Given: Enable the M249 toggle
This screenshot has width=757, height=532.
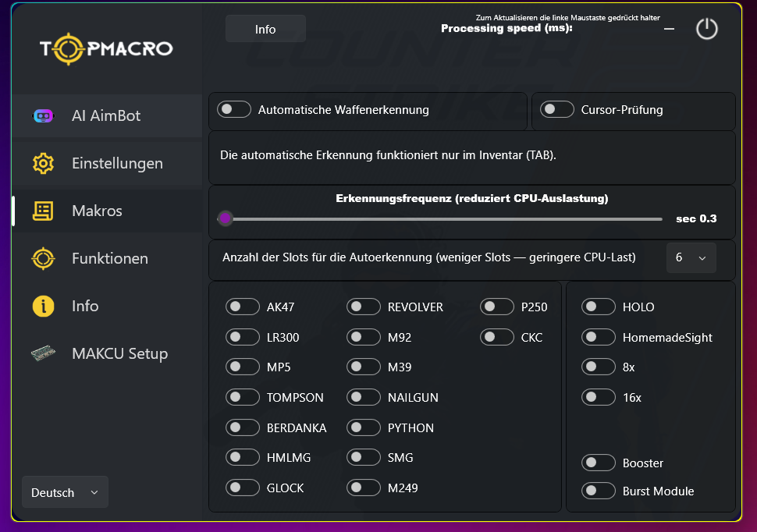Looking at the screenshot, I should pos(364,488).
